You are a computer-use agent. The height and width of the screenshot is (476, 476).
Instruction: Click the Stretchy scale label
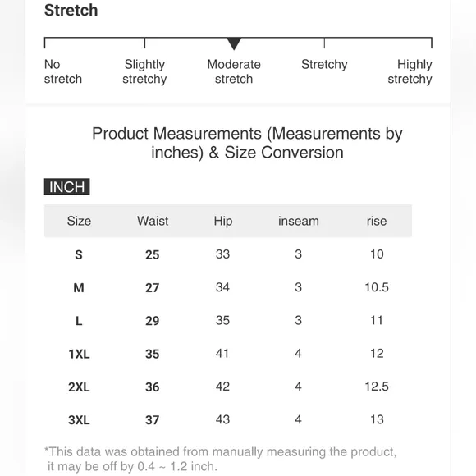[324, 65]
